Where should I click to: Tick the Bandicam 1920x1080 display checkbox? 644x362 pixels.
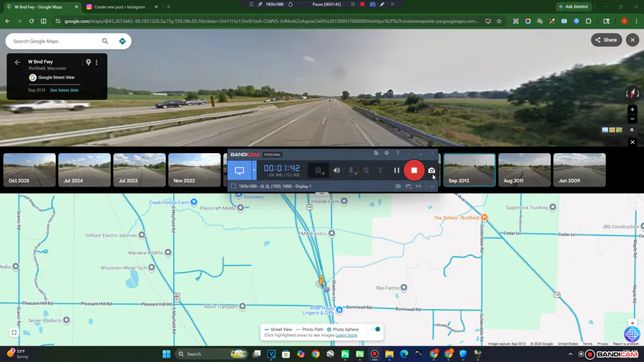point(233,186)
